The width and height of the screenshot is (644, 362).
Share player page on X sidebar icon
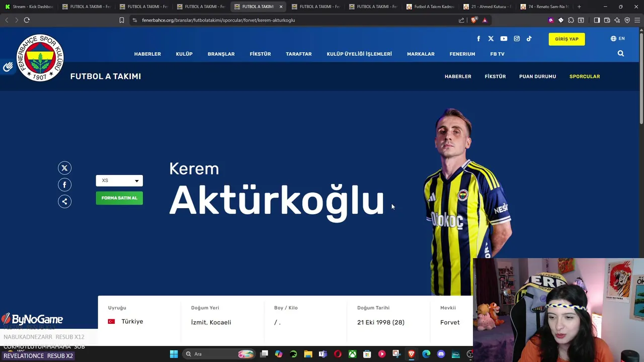tap(64, 168)
